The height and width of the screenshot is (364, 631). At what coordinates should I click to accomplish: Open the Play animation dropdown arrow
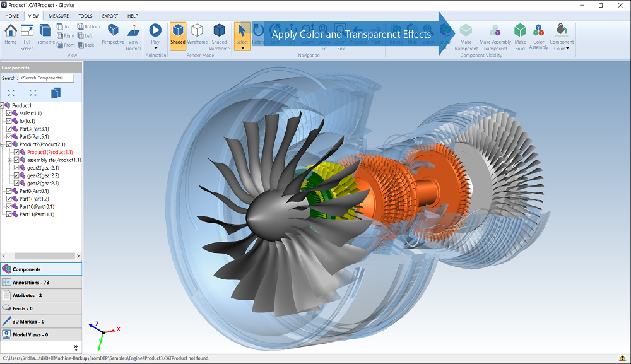(155, 48)
